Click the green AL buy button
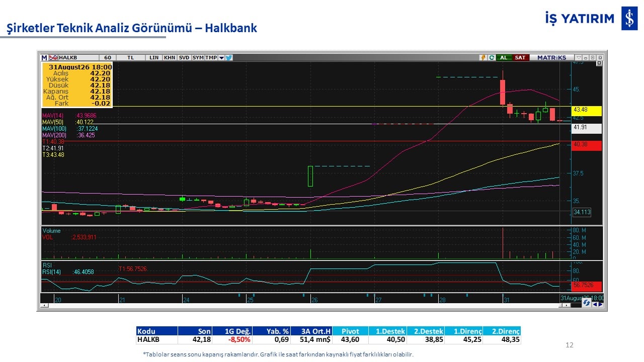This screenshot has height=362, width=644. pyautogui.click(x=504, y=57)
